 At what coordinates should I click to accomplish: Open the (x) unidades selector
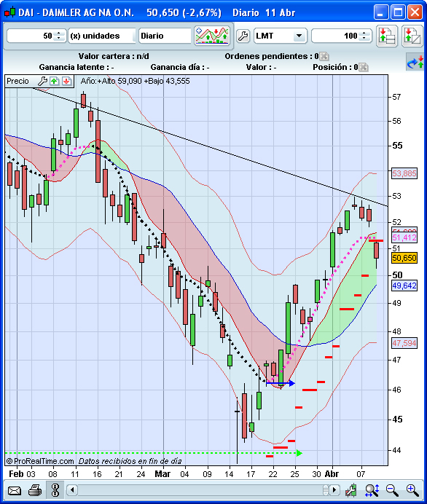click(101, 36)
